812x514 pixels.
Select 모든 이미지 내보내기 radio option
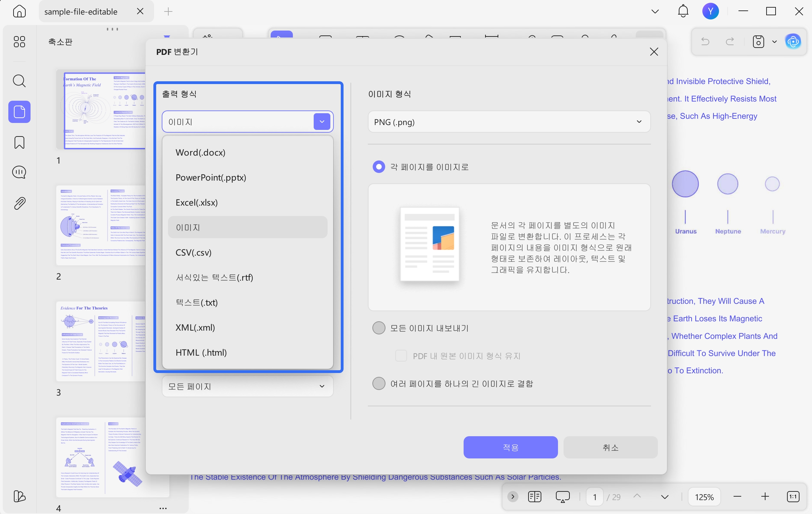379,328
